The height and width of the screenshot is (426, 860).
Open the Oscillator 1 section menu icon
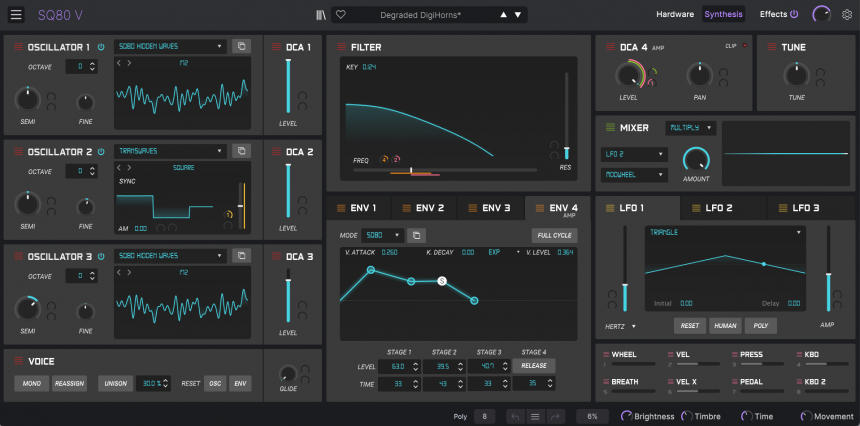19,47
